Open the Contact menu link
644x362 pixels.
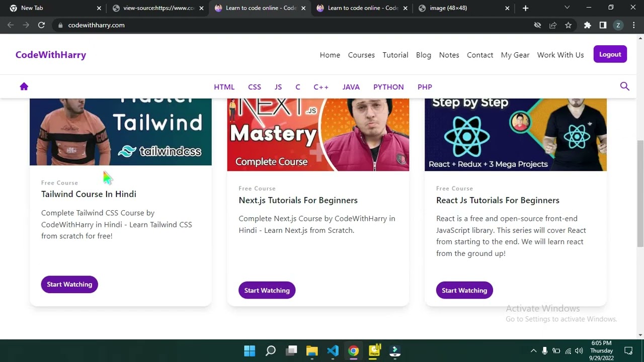coord(480,55)
